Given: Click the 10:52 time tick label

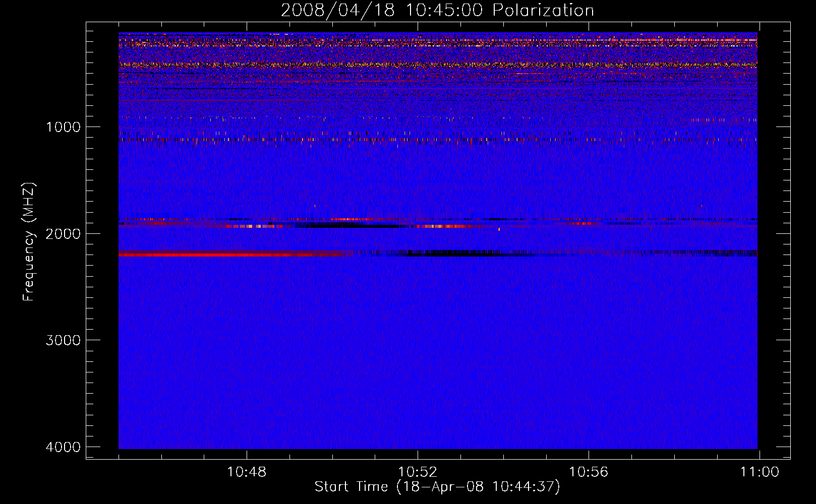Looking at the screenshot, I should [418, 472].
